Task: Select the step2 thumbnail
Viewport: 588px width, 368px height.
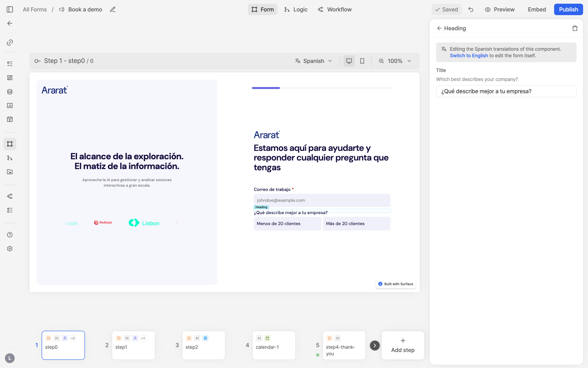Action: click(204, 345)
